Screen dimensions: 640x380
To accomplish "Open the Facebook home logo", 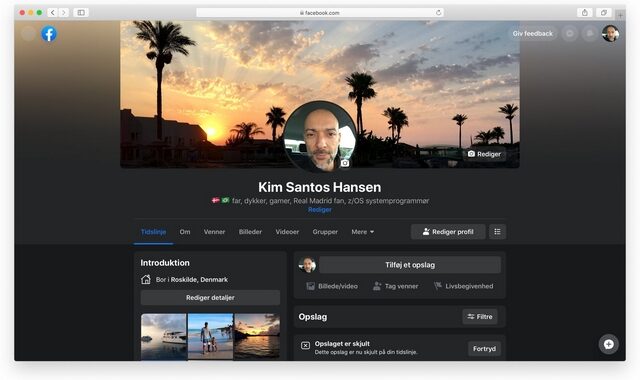I will pos(49,34).
